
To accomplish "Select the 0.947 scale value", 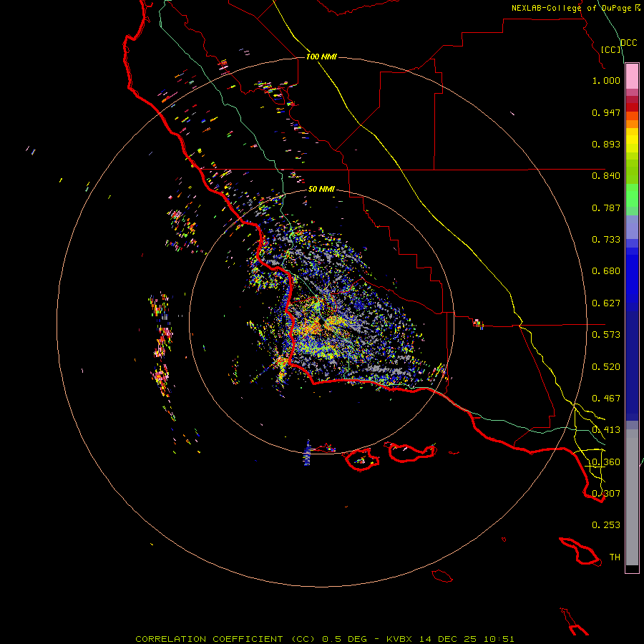I will click(x=606, y=112).
